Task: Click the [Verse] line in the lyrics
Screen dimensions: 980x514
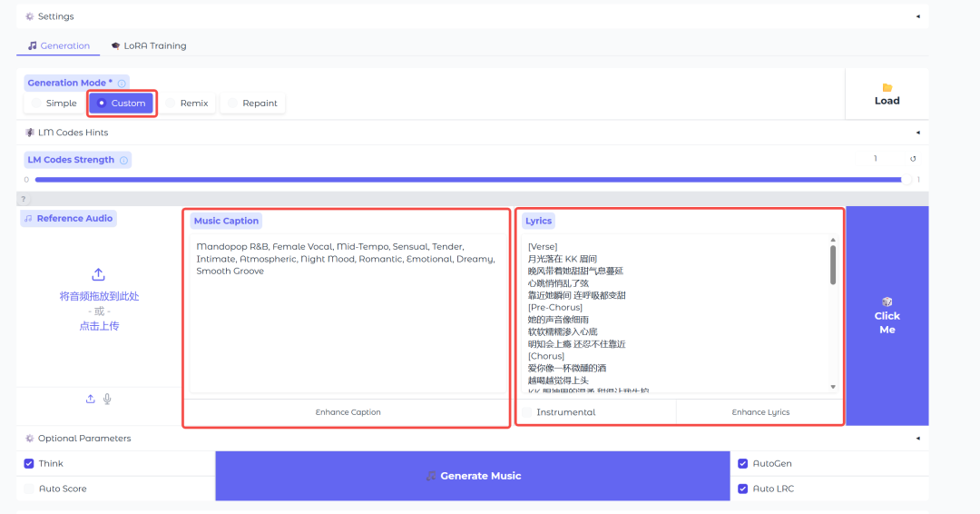Action: pos(543,247)
